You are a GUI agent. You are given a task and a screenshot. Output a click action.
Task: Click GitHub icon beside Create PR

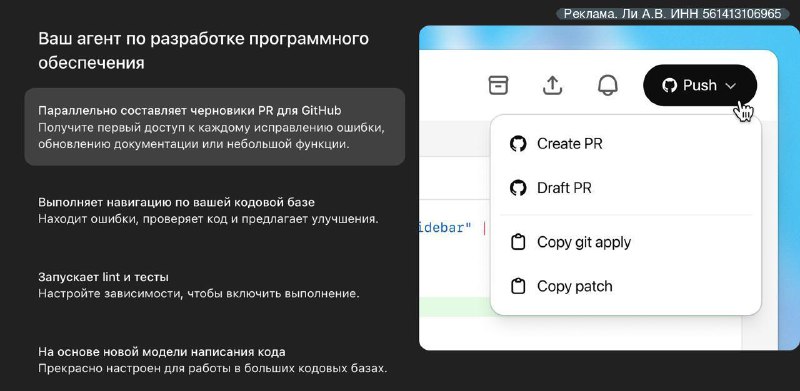(x=518, y=144)
